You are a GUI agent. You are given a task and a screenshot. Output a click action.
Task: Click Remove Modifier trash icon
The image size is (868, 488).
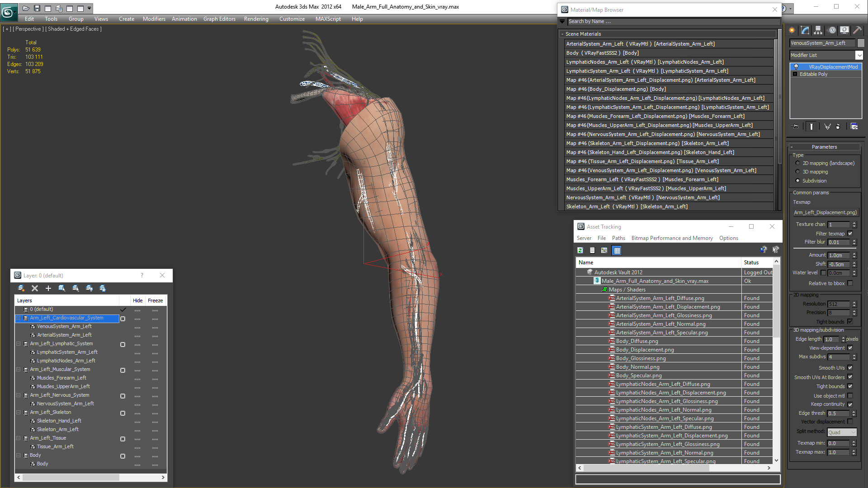click(x=838, y=127)
